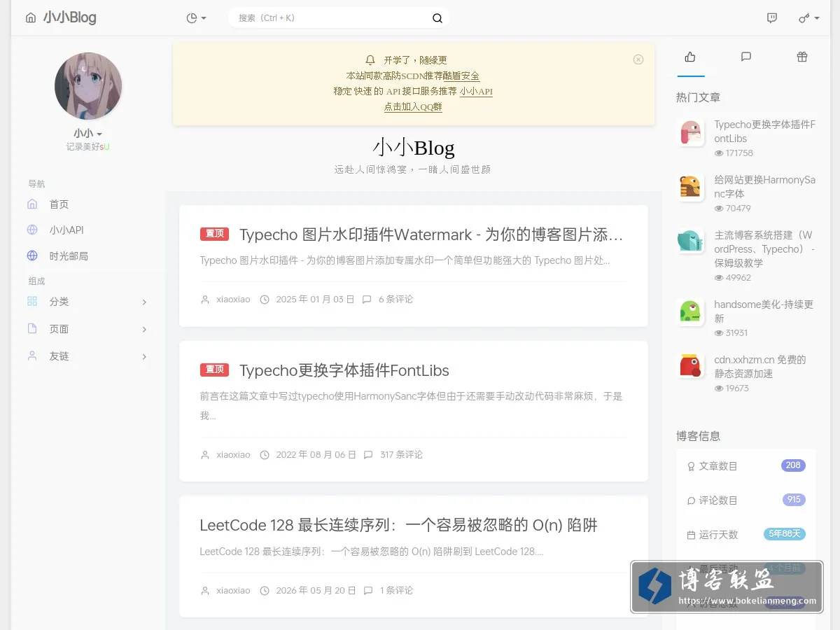Click the home icon beside 小小Blog logo
Viewport: 840px width, 630px height.
point(30,18)
